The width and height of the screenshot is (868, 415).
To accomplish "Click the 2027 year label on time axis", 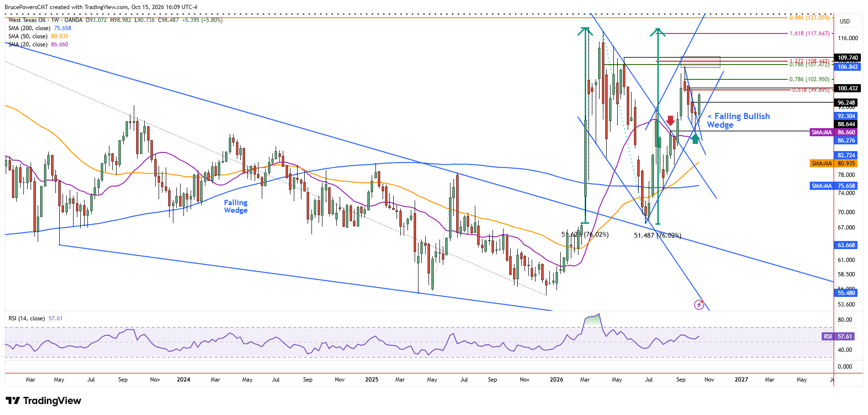I will [x=741, y=380].
